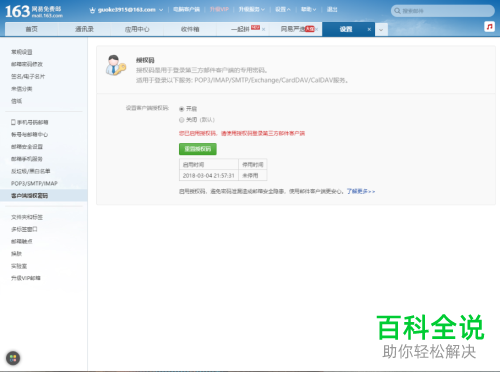This screenshot has height=372, width=500.
Task: Open 手机号码邮箱 in the sidebar
Action: click(33, 122)
